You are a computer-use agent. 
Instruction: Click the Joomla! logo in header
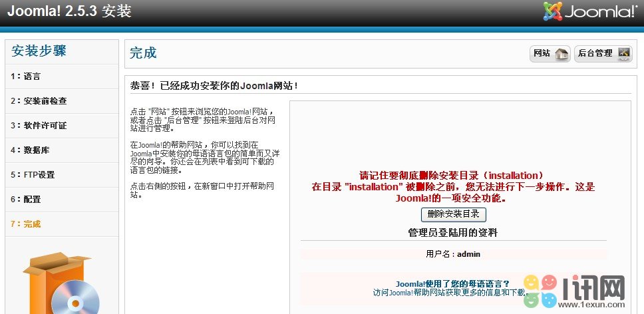[x=590, y=11]
